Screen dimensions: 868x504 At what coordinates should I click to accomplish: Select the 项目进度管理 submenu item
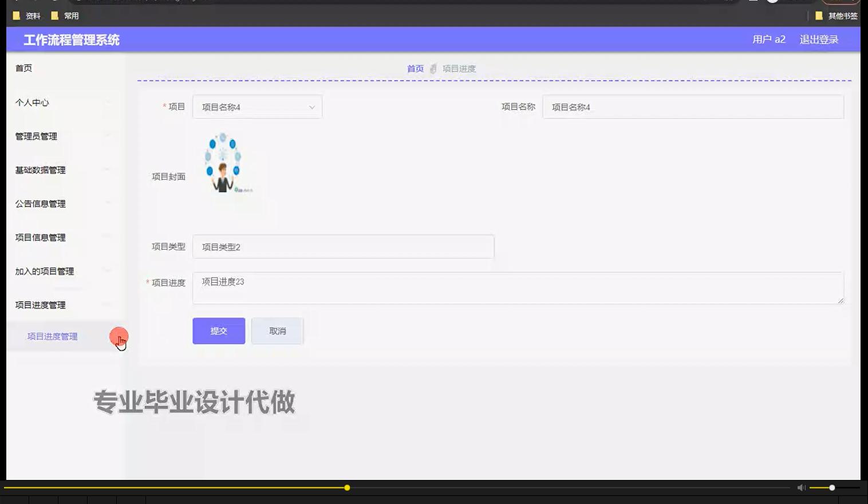pos(52,336)
